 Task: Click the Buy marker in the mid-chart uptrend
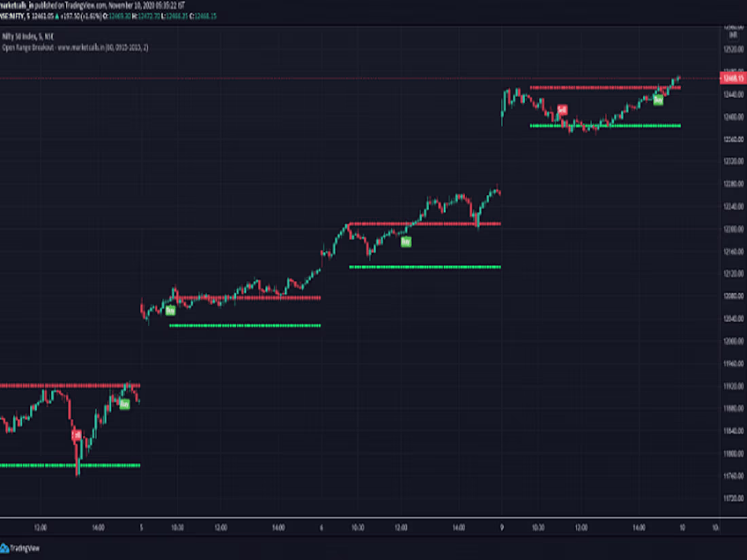[x=405, y=242]
